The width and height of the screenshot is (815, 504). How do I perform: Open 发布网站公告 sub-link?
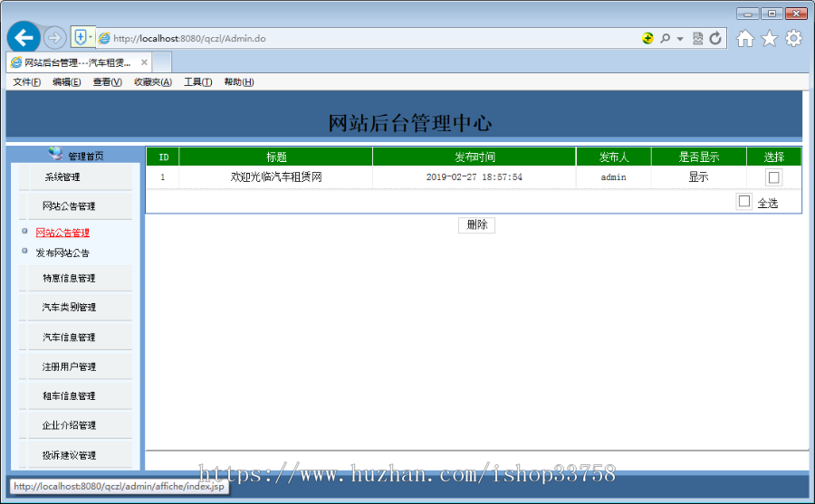pos(62,253)
